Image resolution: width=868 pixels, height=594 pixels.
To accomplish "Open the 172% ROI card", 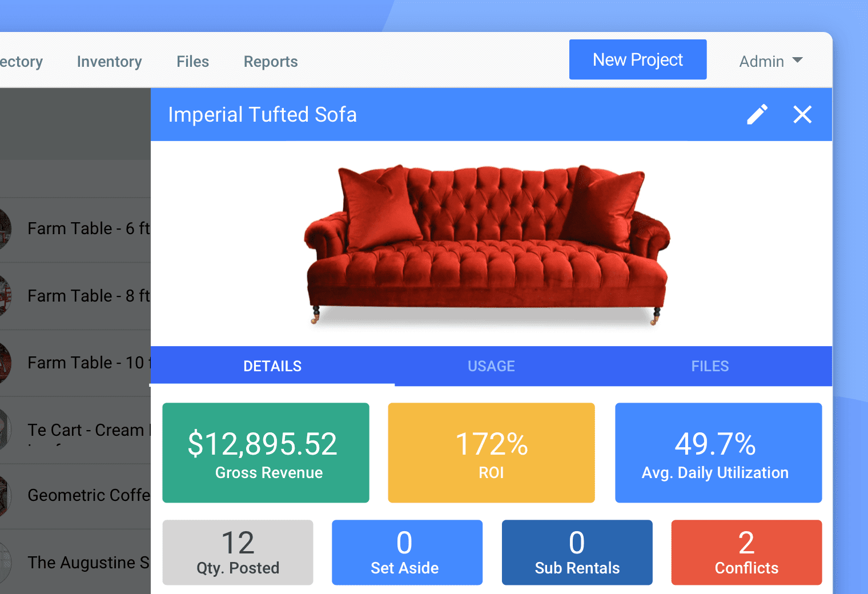I will (491, 453).
